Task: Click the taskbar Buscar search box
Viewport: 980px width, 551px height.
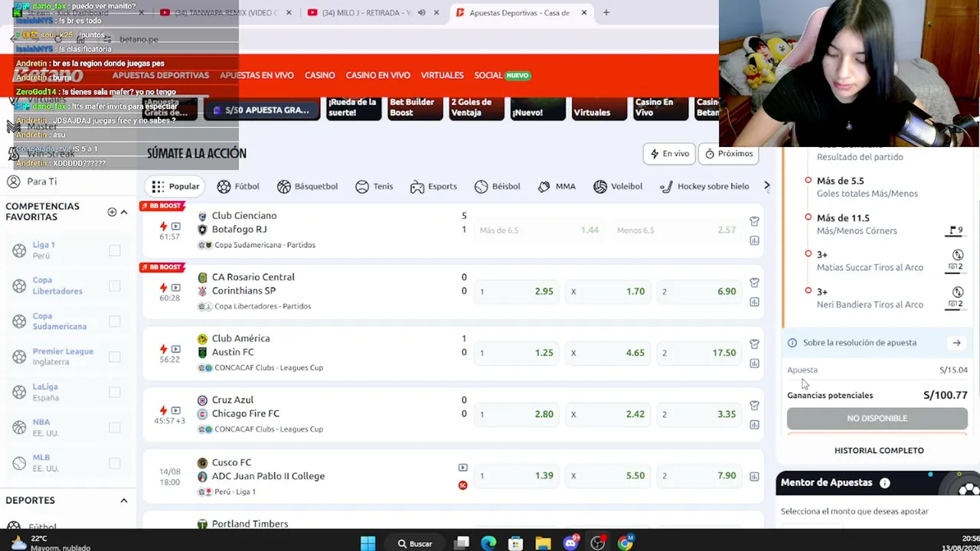Action: [x=415, y=543]
